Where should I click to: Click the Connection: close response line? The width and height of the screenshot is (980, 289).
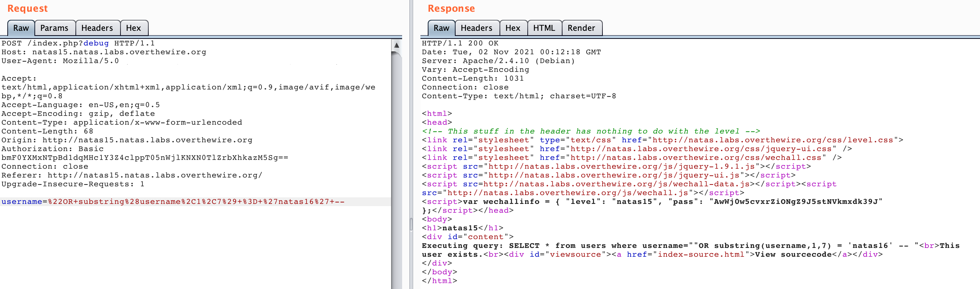(x=465, y=88)
